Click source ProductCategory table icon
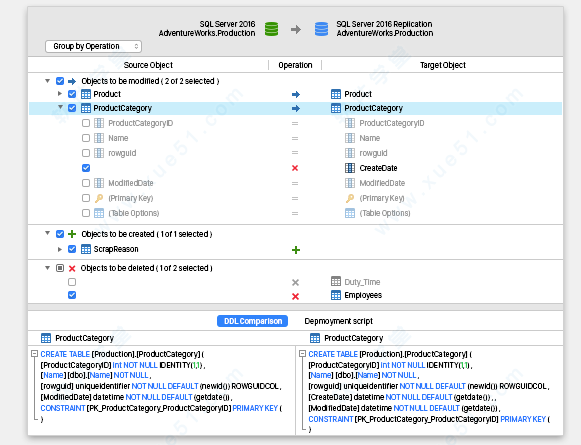581x445 pixels. coord(86,108)
